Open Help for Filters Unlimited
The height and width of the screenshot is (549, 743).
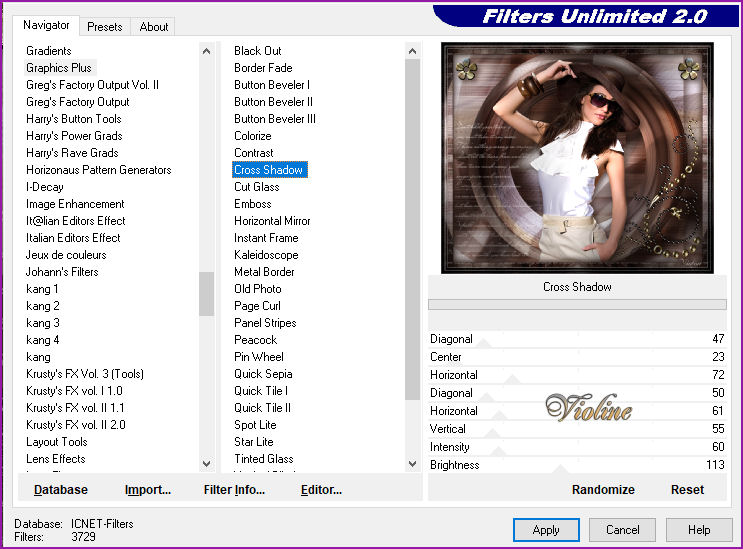pos(699,530)
